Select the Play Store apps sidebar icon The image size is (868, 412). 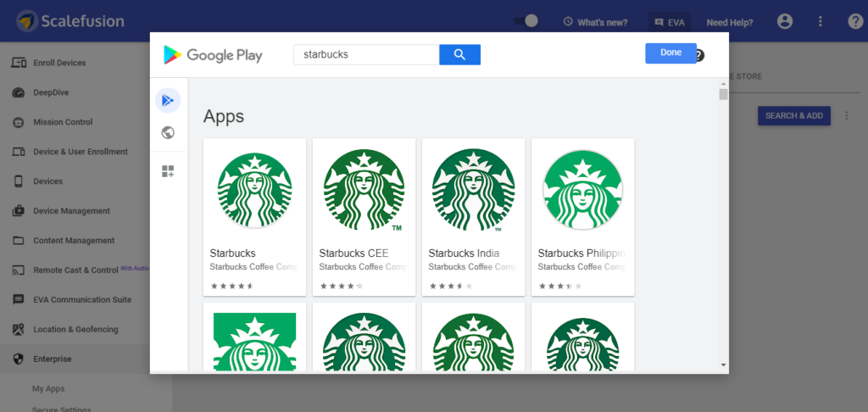point(168,100)
